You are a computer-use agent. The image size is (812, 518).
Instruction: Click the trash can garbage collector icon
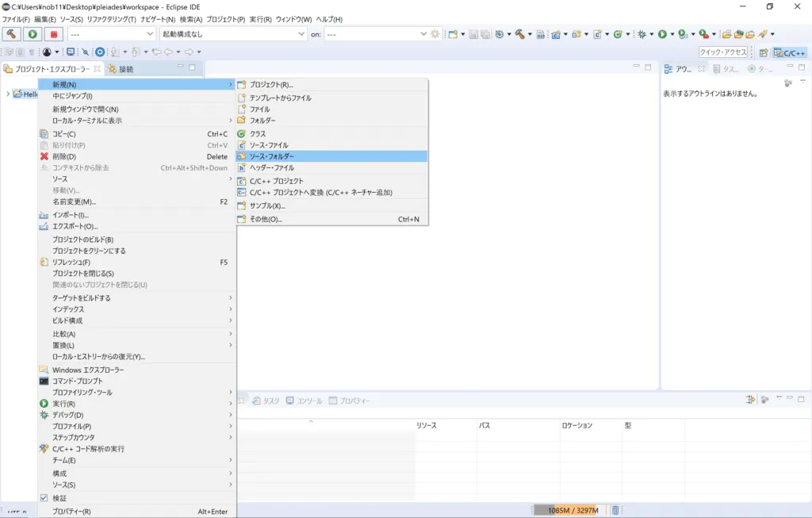click(615, 510)
